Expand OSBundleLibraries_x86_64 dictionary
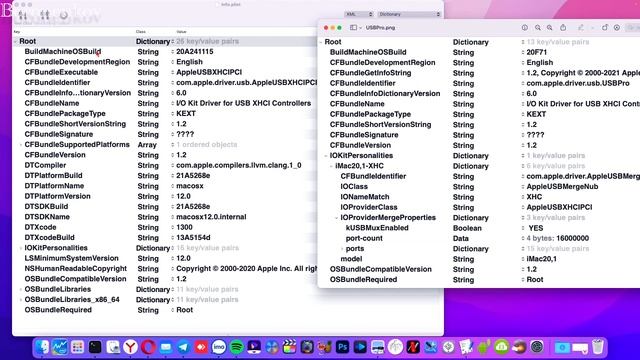Image resolution: width=640 pixels, height=360 pixels. coord(21,300)
